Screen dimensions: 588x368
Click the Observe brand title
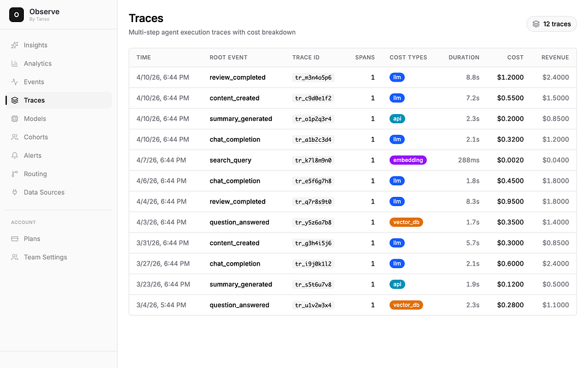[44, 12]
